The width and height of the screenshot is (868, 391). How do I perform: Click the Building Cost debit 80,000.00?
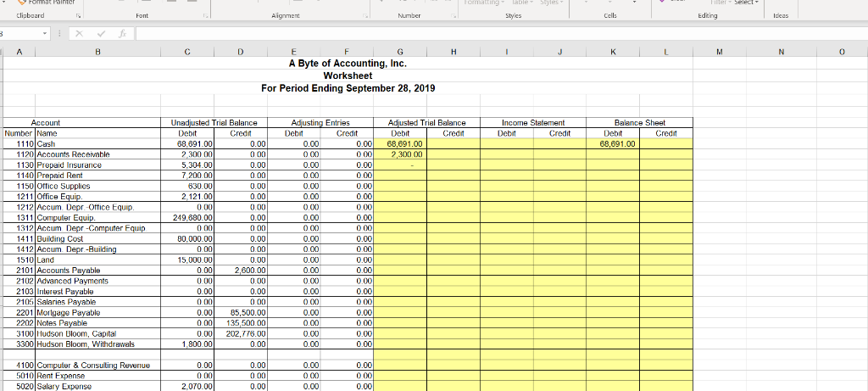tap(187, 238)
